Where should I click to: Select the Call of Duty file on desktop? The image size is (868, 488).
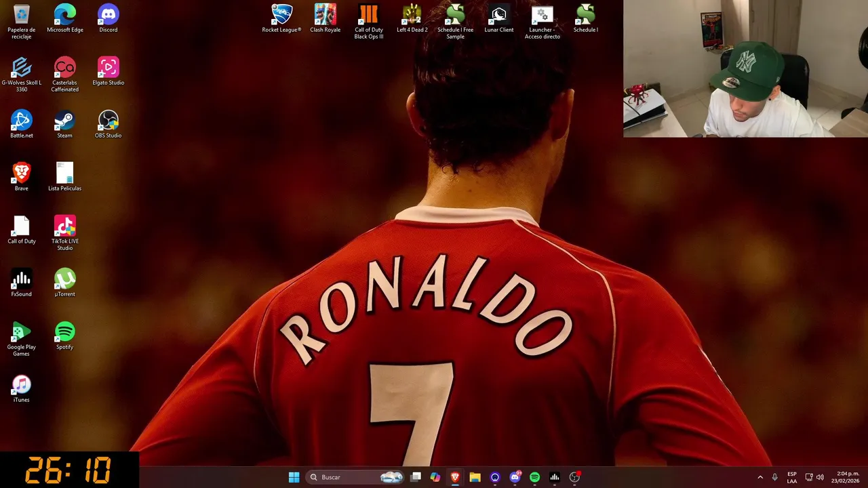coord(21,230)
